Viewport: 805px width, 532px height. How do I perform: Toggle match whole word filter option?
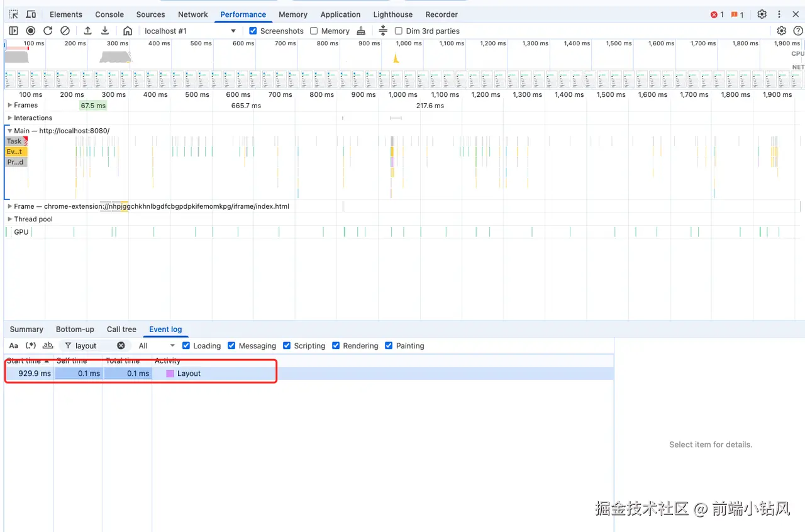[48, 346]
